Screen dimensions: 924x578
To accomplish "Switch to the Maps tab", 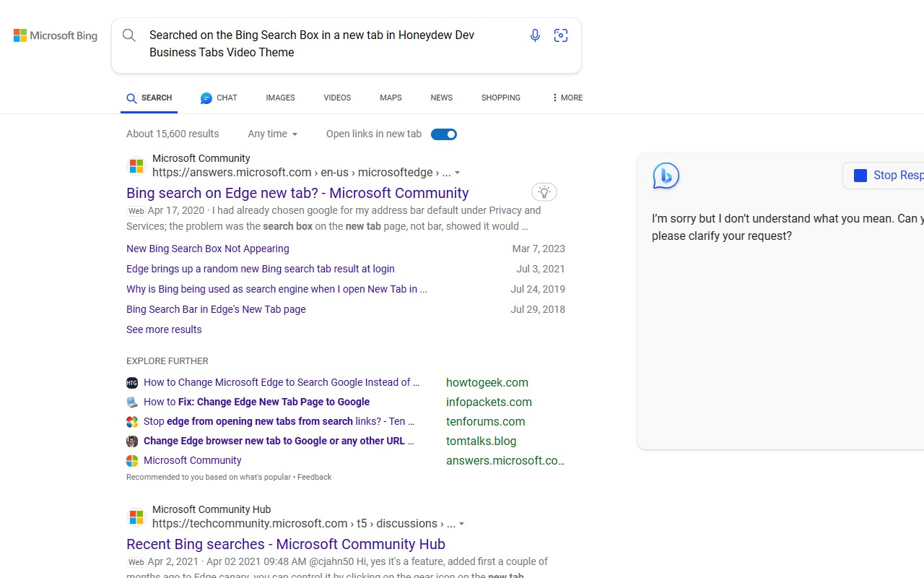I will pyautogui.click(x=391, y=98).
